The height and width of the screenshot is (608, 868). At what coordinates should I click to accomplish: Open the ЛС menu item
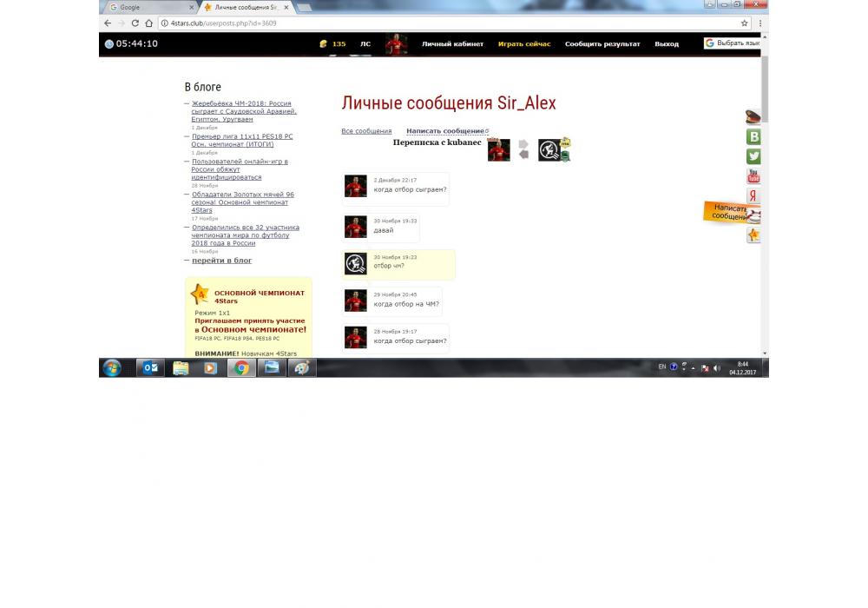pos(365,43)
